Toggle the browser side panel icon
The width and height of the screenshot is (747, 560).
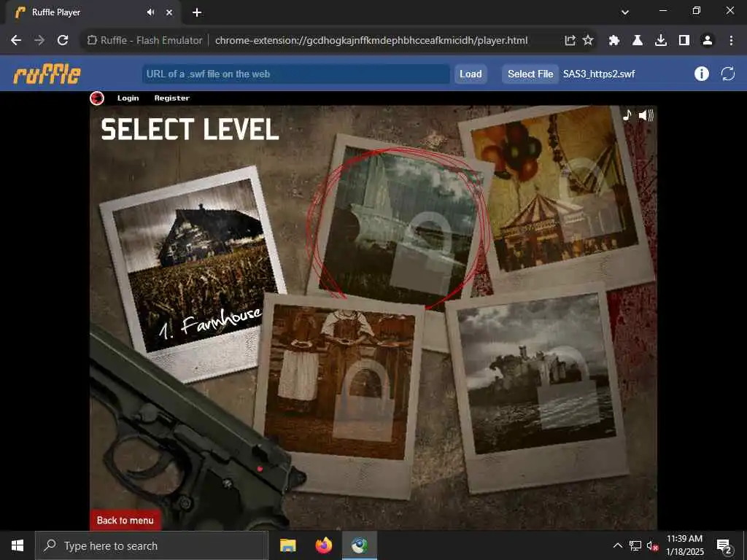(x=684, y=41)
